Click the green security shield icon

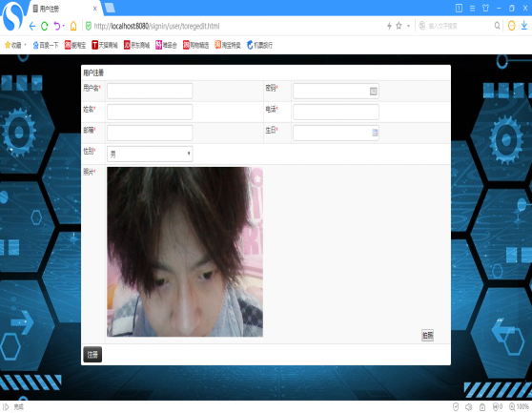pyautogui.click(x=89, y=26)
